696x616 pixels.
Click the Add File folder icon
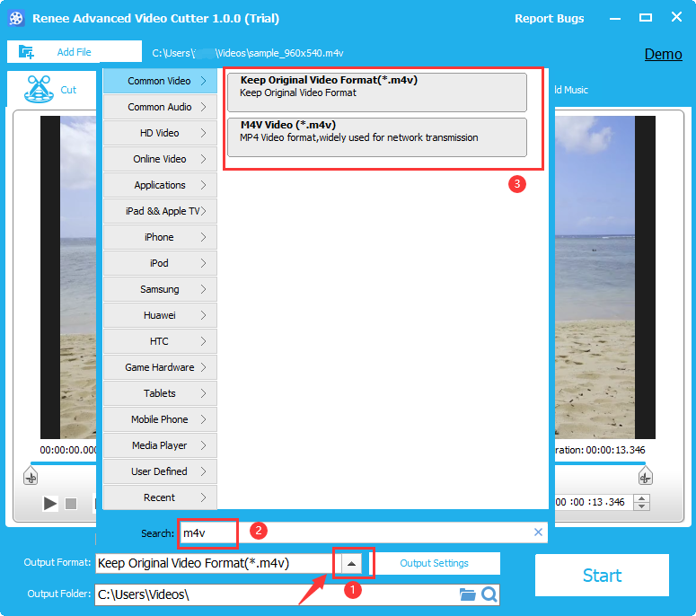tap(26, 52)
